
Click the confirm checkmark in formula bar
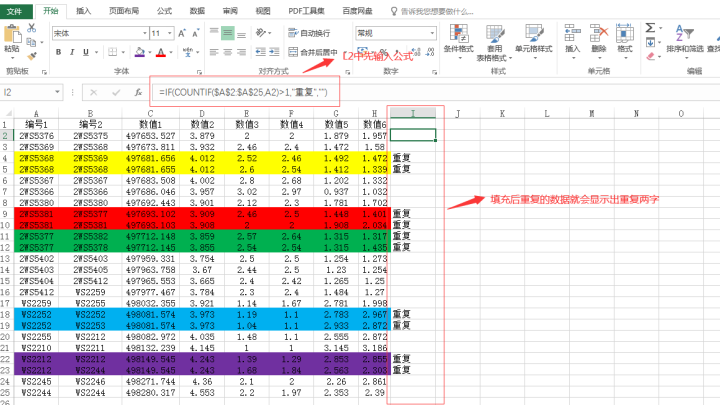116,92
